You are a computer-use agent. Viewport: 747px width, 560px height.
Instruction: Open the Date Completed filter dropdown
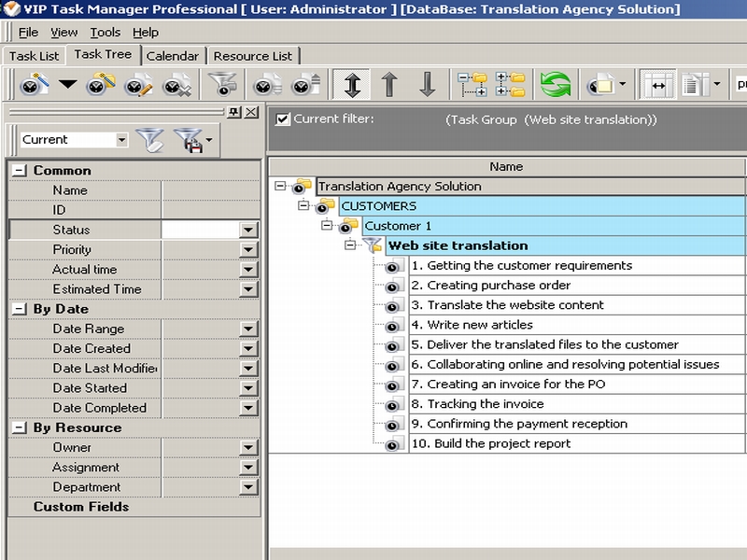pyautogui.click(x=248, y=408)
